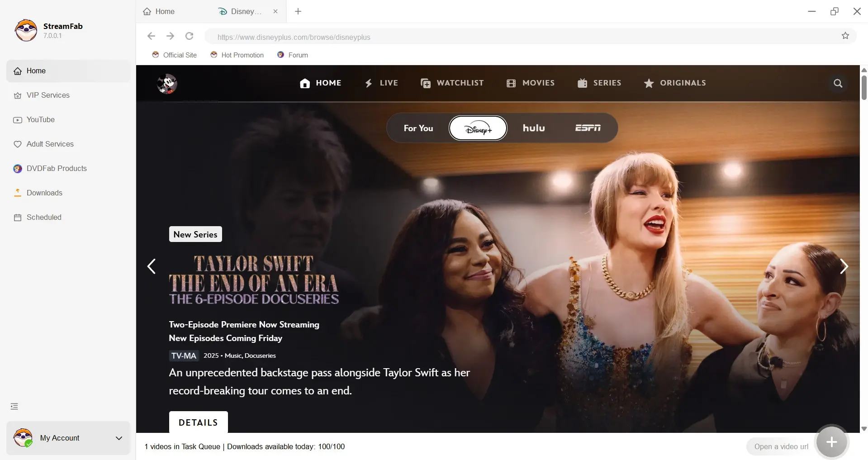This screenshot has width=868, height=460.
Task: Open DETAILS for the Taylor Swift docuseries
Action: pos(199,422)
